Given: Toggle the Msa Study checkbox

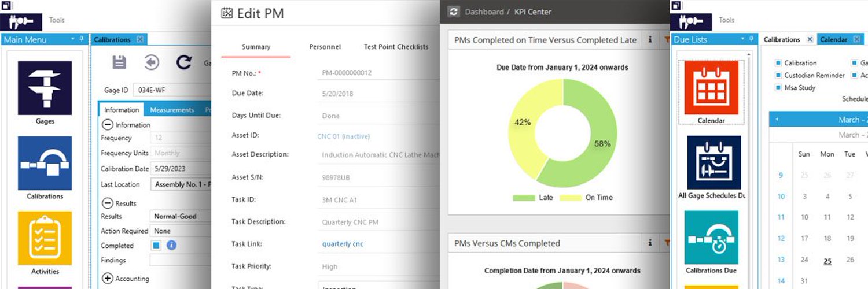Looking at the screenshot, I should (778, 88).
